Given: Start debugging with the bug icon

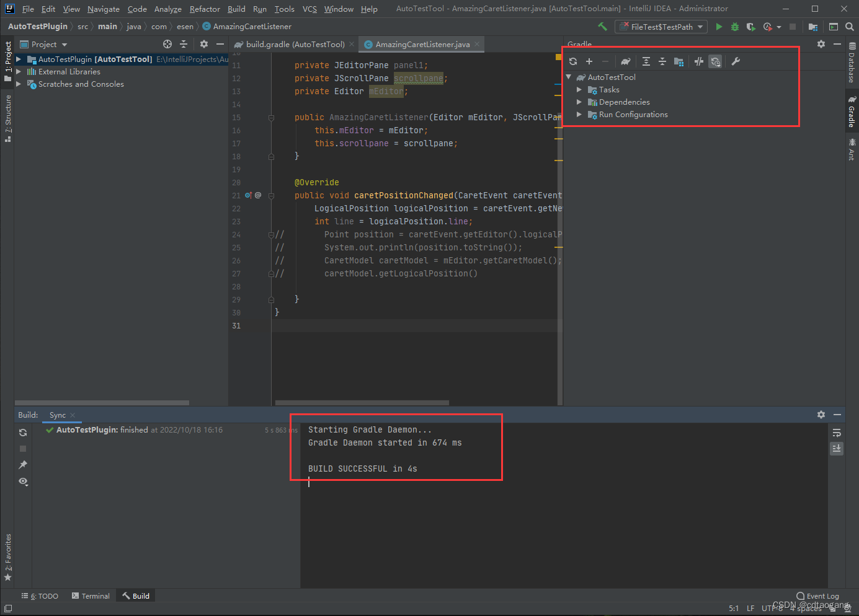Looking at the screenshot, I should point(734,27).
